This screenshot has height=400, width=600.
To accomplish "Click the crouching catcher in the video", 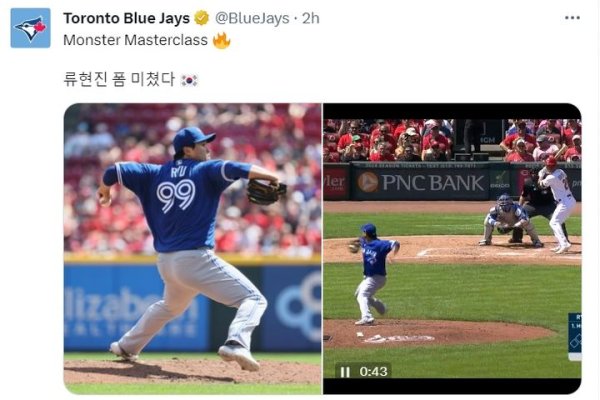I will point(509,220).
